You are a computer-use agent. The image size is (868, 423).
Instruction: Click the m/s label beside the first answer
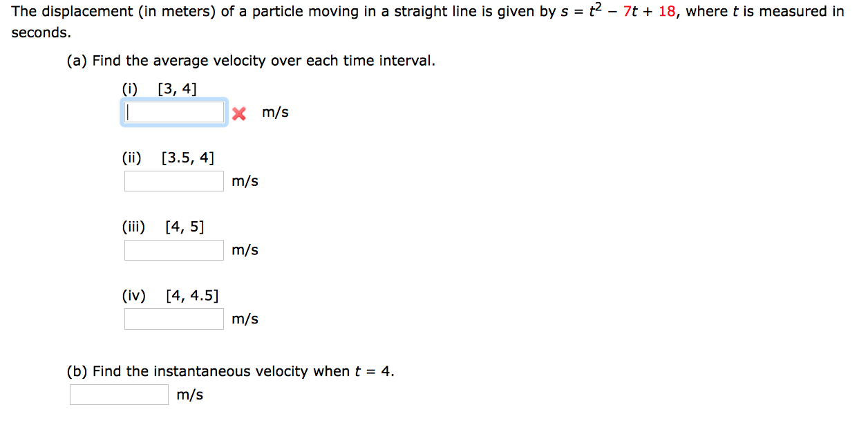(274, 112)
